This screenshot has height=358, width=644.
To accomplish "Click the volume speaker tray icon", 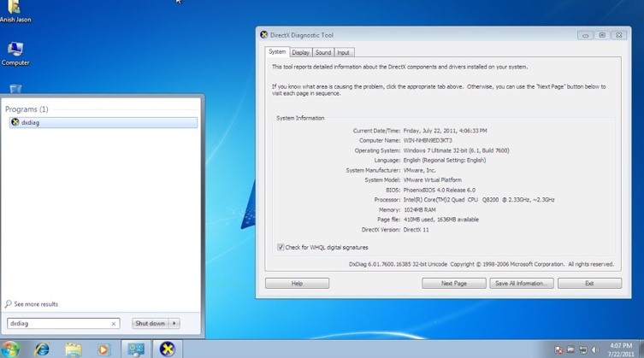I will pos(594,349).
